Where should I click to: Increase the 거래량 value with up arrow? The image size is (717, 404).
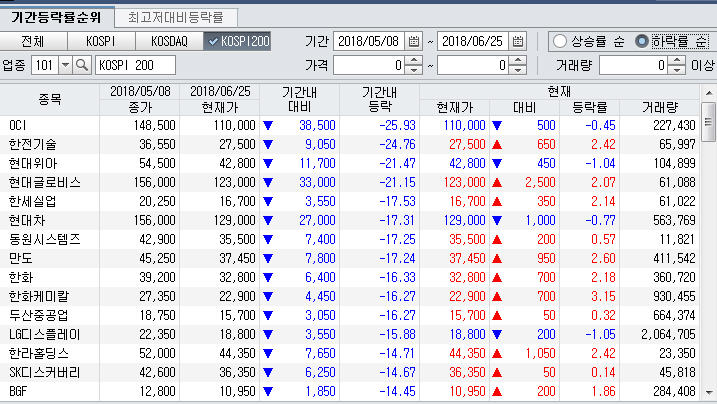[677, 61]
